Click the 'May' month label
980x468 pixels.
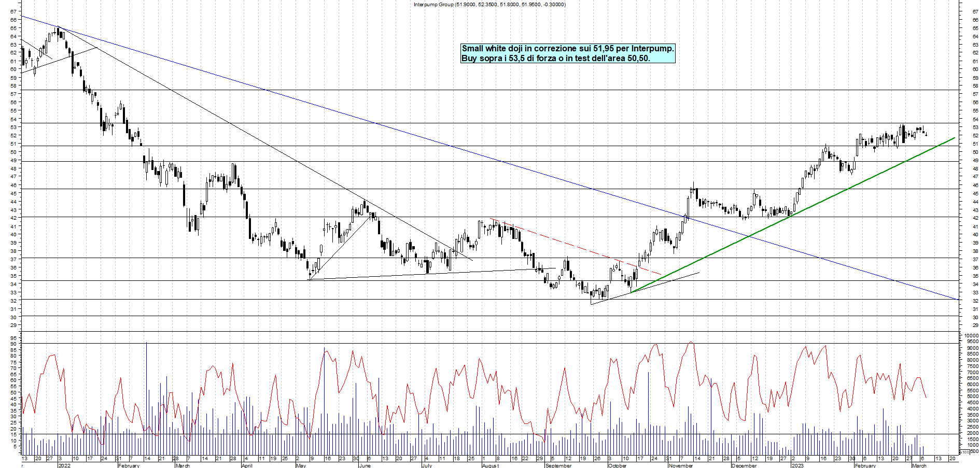301,465
